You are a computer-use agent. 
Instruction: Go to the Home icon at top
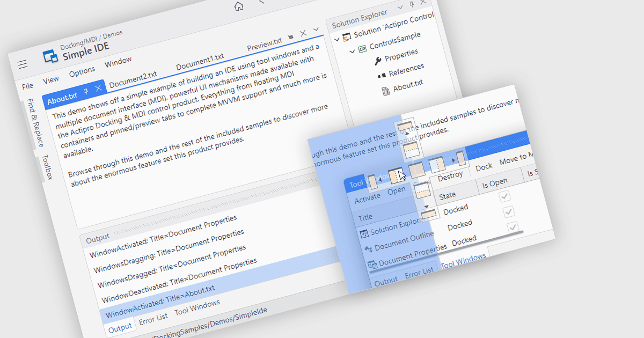point(239,6)
